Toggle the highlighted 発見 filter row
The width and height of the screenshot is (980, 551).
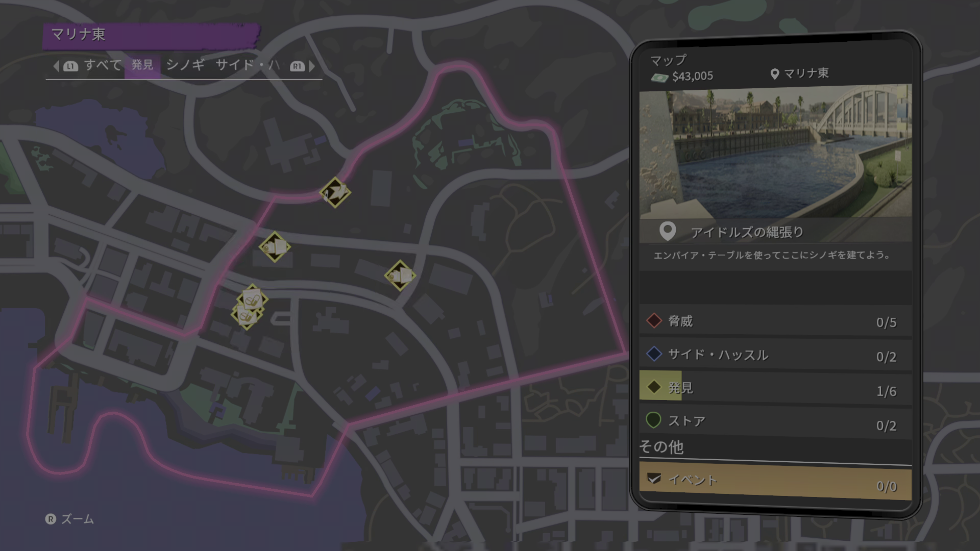775,389
